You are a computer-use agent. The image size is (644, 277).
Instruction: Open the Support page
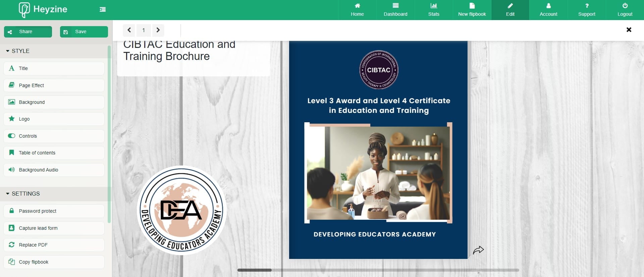click(x=587, y=10)
